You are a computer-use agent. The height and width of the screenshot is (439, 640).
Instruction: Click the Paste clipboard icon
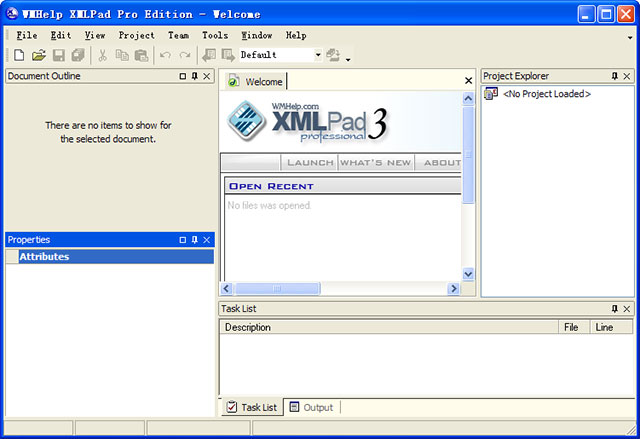(x=142, y=55)
